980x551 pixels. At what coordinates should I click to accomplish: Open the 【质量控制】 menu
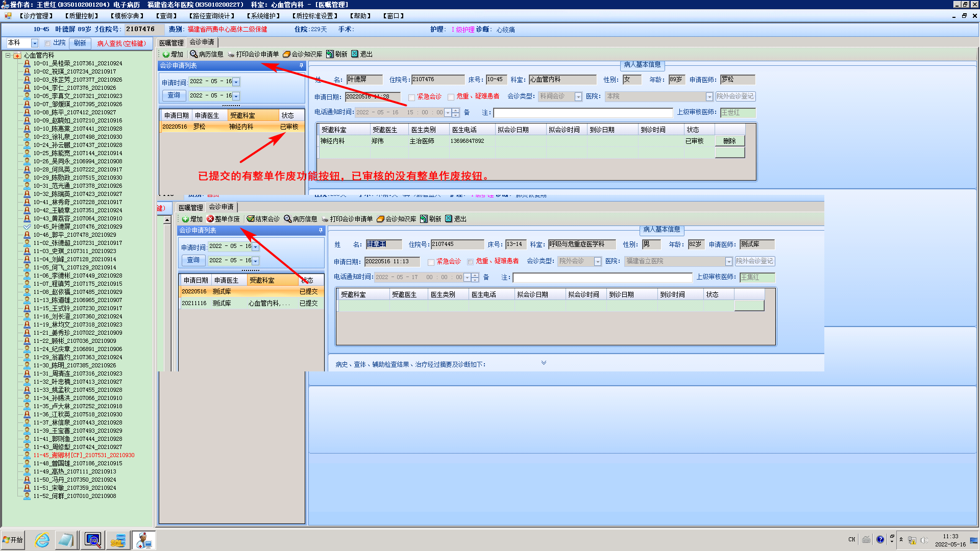tap(82, 16)
